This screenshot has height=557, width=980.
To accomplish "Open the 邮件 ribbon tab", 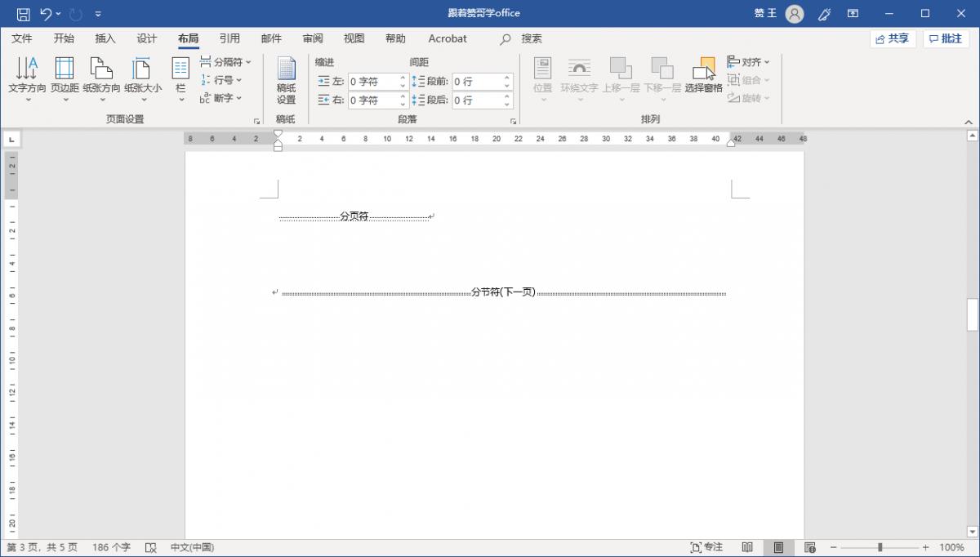I will 271,38.
